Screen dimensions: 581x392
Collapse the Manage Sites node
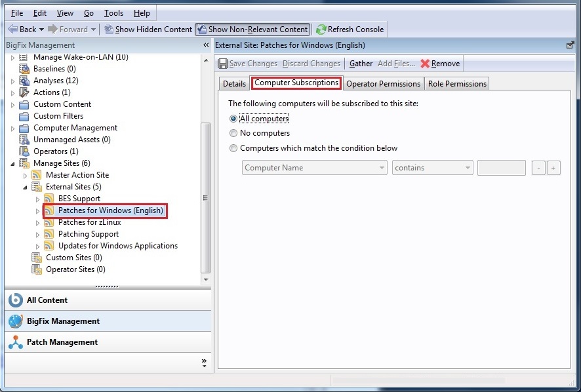12,164
